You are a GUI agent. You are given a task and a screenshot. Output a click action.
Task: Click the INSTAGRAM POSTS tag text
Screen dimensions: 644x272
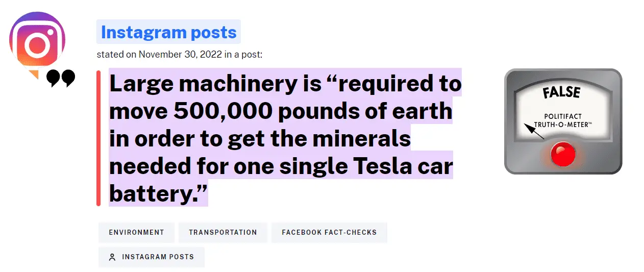[158, 257]
